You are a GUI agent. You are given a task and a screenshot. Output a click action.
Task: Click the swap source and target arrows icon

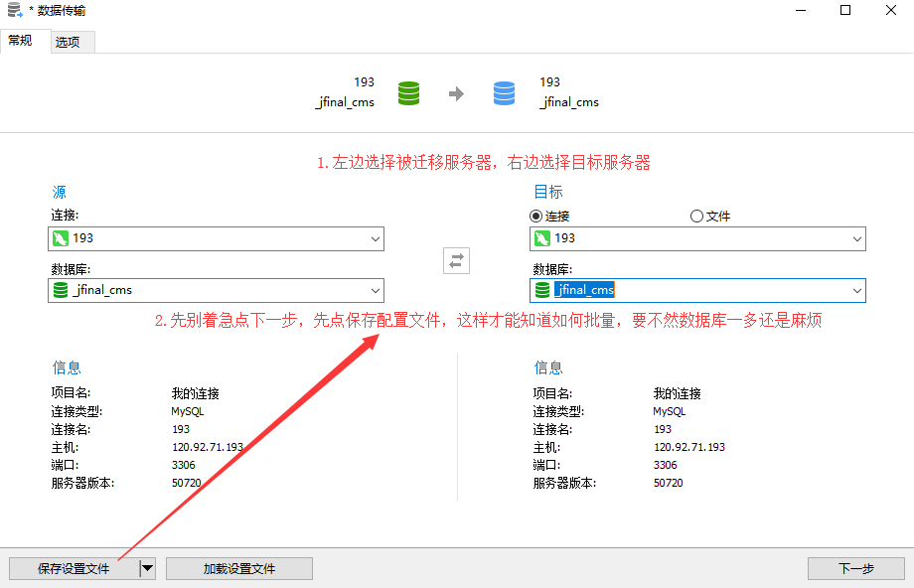click(456, 260)
